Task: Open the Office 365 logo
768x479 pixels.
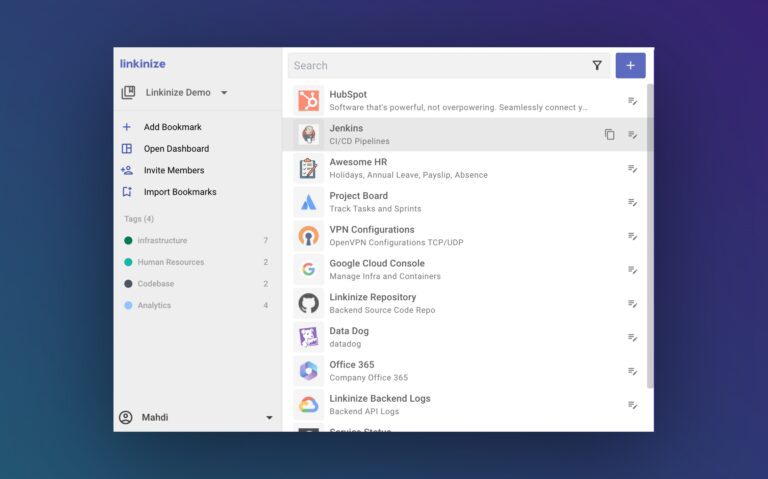Action: 309,371
